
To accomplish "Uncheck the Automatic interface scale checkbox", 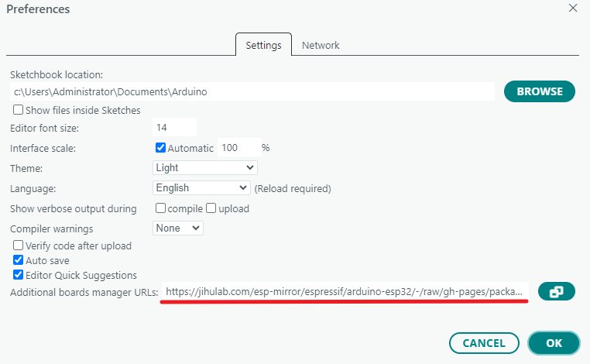I will [161, 148].
